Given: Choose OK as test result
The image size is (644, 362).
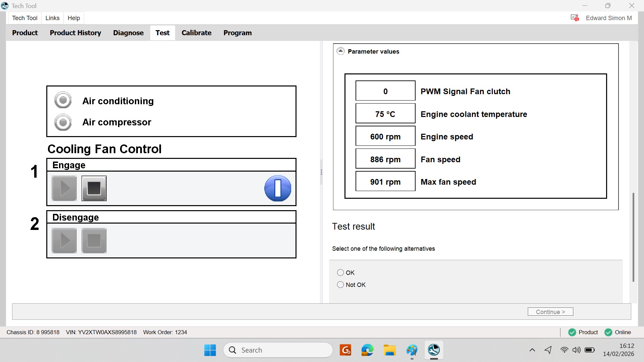Looking at the screenshot, I should [x=340, y=273].
